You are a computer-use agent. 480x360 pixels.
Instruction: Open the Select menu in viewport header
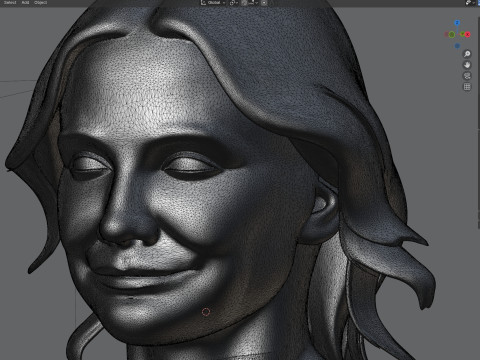[x=10, y=2]
